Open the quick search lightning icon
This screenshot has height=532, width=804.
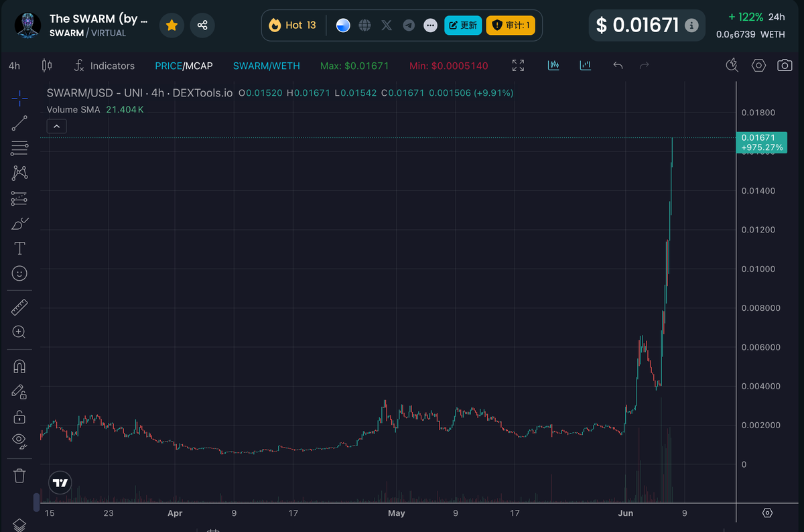coord(732,66)
